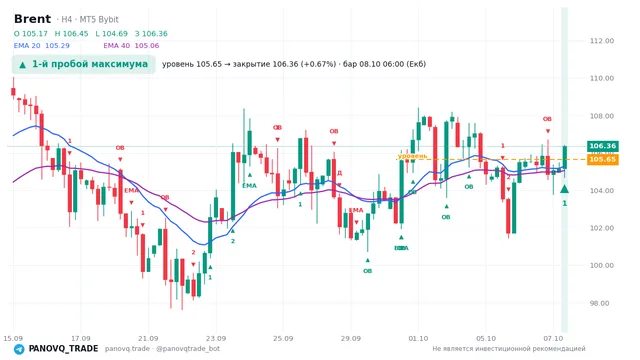
Task: Click the 05.10 date axis label
Action: (x=486, y=338)
